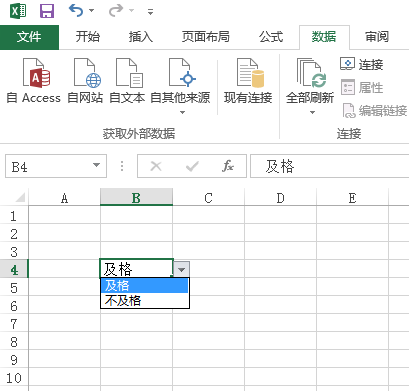Click the 编辑链接 button
This screenshot has width=409, height=391.
[x=375, y=110]
